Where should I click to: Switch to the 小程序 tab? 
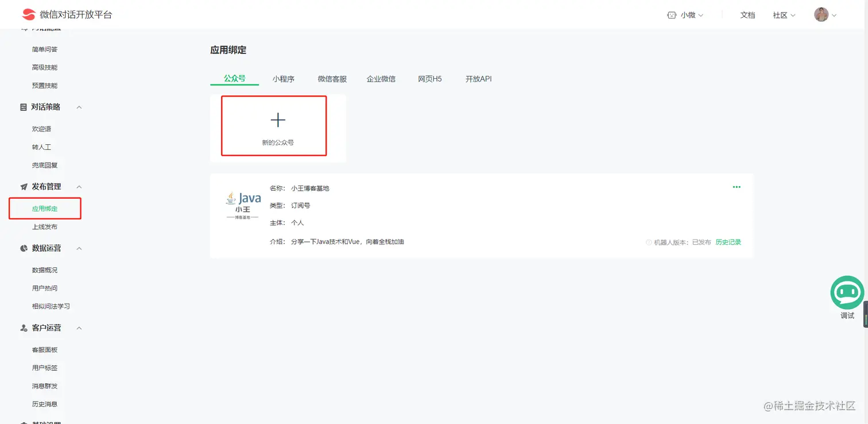(x=283, y=79)
